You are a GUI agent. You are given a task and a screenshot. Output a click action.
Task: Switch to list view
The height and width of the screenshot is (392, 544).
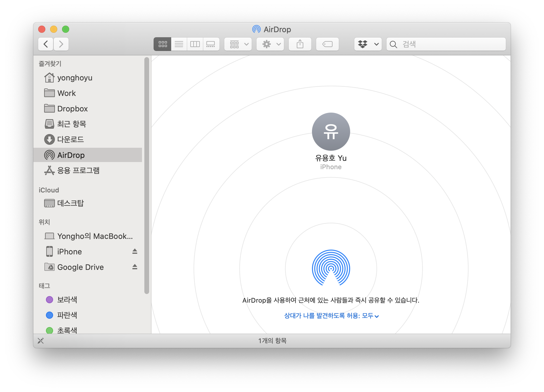point(179,44)
